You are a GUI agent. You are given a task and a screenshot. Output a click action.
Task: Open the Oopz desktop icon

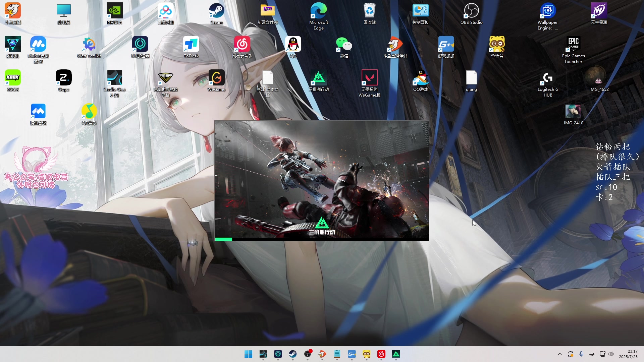64,81
